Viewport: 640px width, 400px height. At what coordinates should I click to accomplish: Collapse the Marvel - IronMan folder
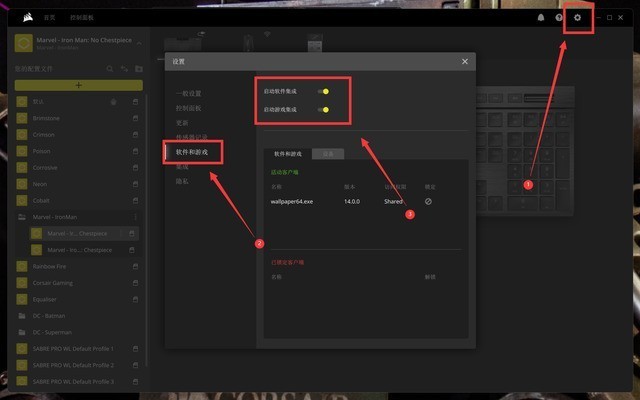point(22,217)
